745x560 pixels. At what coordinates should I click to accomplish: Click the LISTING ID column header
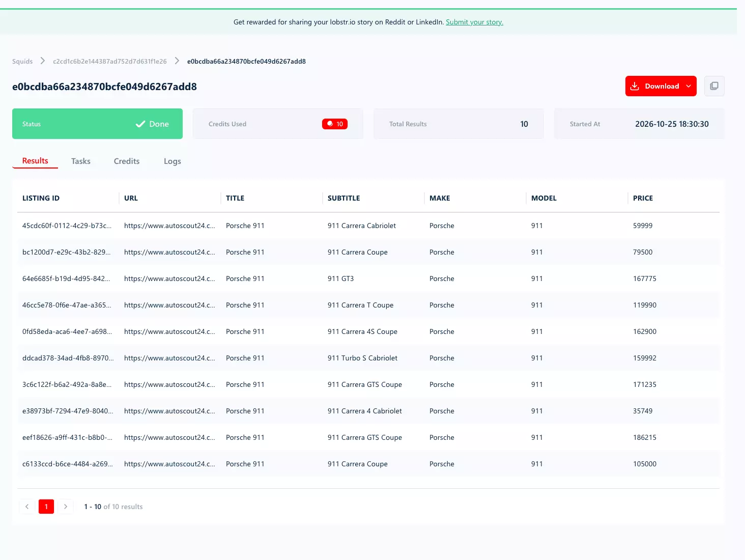tap(41, 198)
